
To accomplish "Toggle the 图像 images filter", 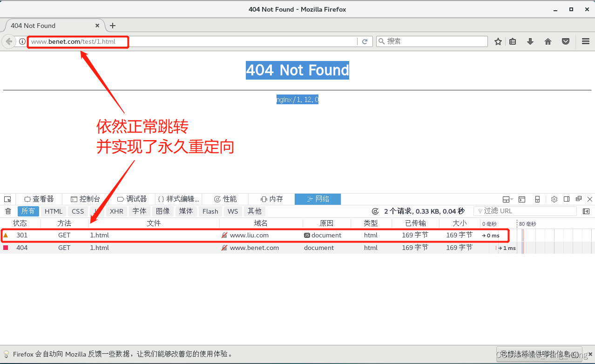I will point(163,211).
